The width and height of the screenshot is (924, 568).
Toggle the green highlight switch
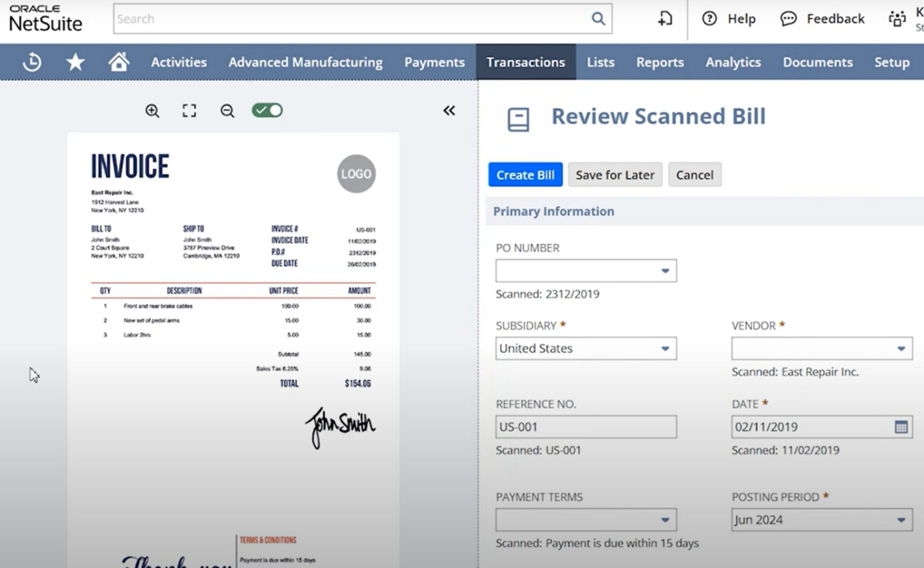(267, 110)
